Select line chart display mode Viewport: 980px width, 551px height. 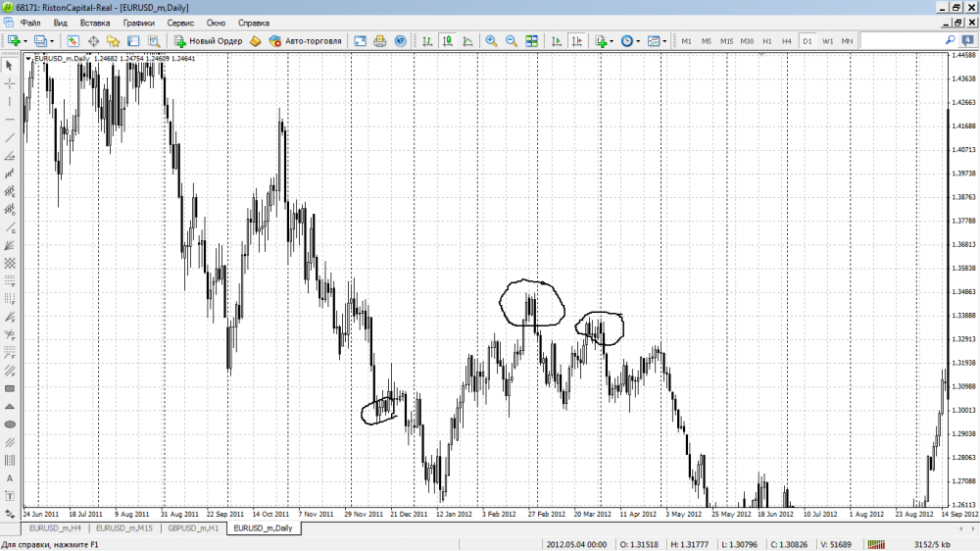click(467, 41)
